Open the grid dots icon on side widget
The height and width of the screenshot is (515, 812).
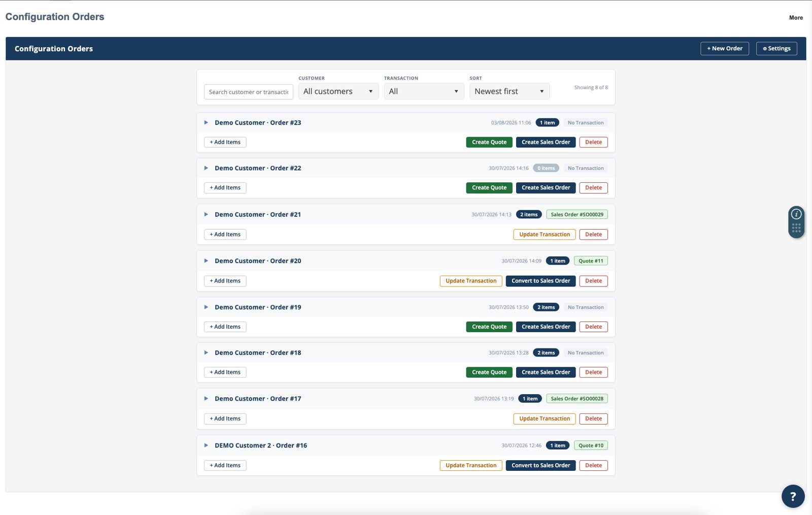point(796,228)
